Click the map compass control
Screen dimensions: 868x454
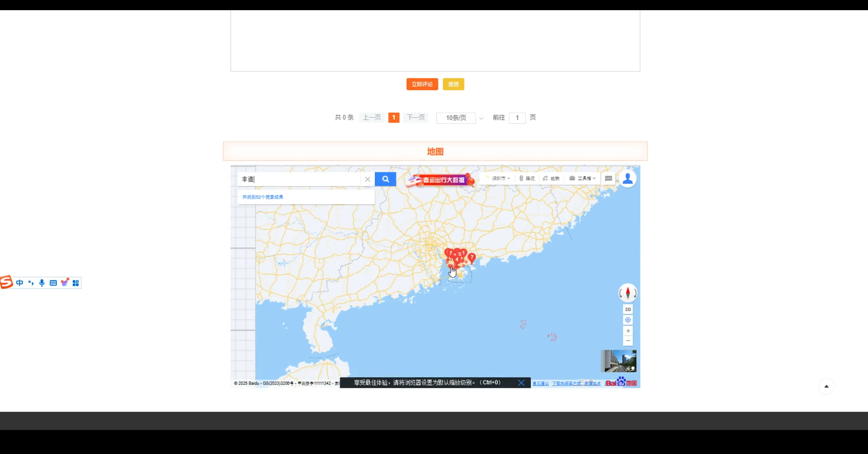[x=628, y=293]
